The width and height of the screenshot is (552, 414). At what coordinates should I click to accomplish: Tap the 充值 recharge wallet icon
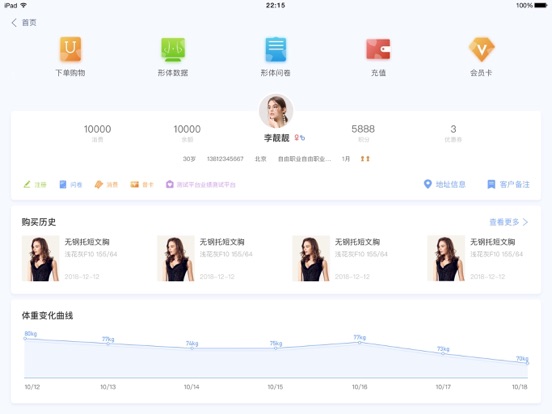click(378, 49)
